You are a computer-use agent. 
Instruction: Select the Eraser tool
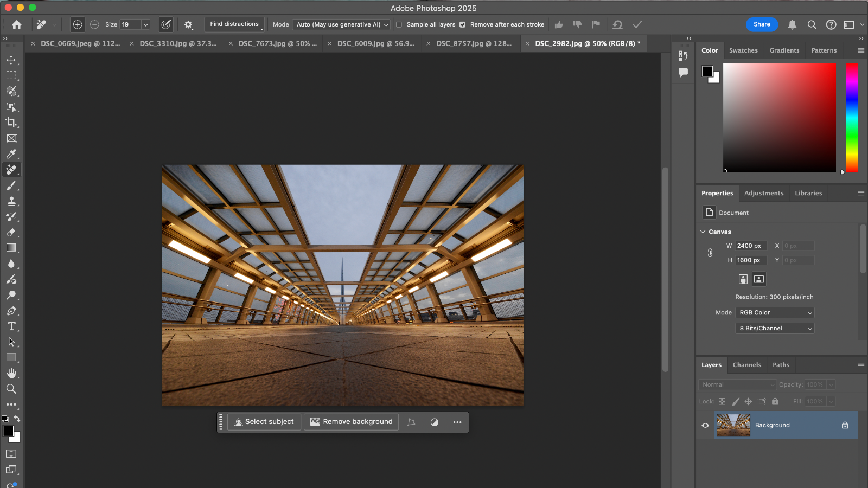pyautogui.click(x=11, y=233)
